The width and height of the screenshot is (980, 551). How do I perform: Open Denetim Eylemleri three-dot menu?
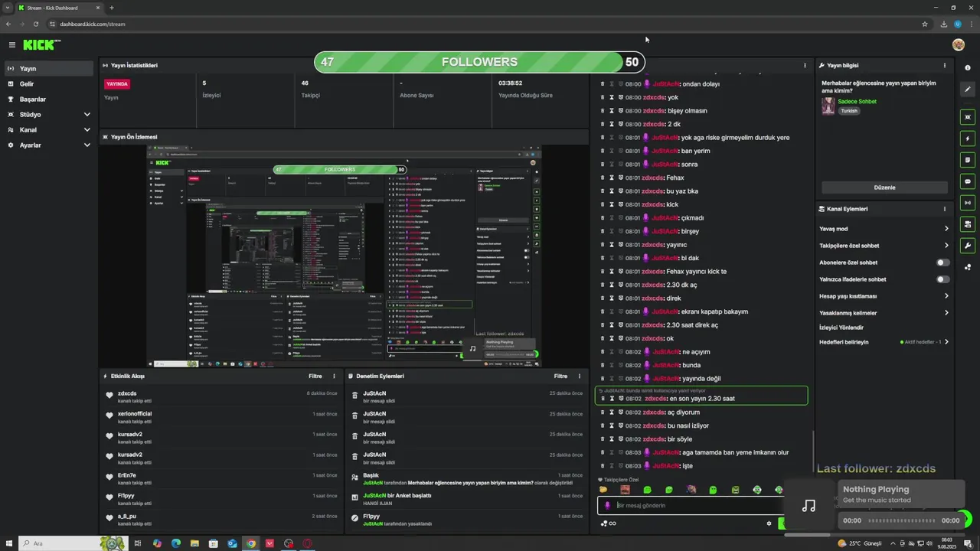(x=580, y=377)
